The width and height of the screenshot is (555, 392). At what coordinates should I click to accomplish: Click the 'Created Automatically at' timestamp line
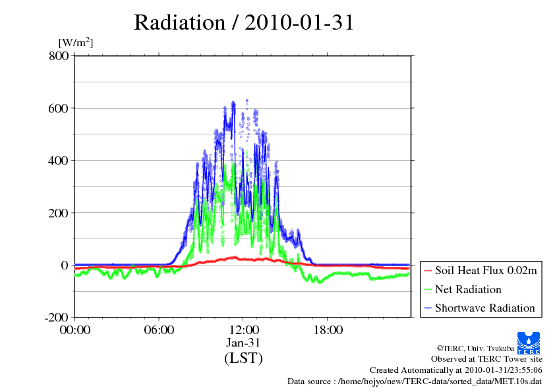456,370
